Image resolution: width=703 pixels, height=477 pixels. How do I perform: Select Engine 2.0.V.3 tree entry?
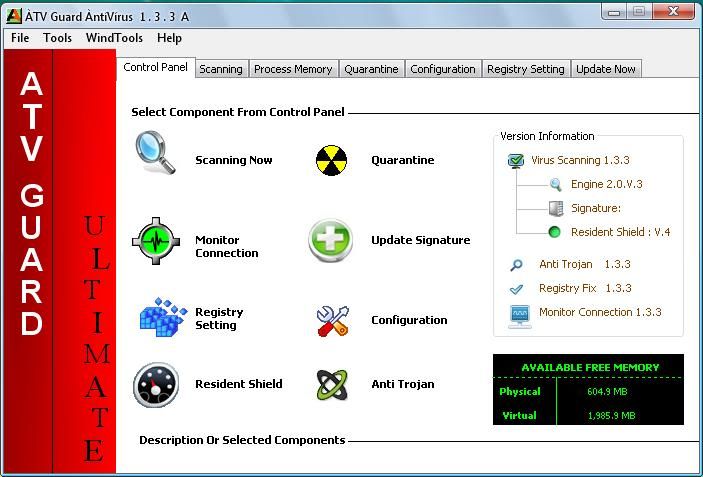tap(606, 184)
